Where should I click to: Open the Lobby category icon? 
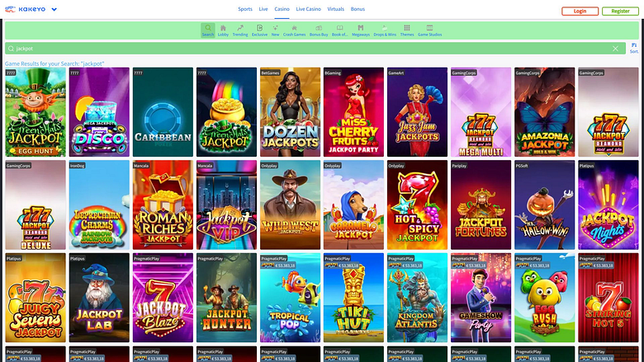(x=223, y=31)
